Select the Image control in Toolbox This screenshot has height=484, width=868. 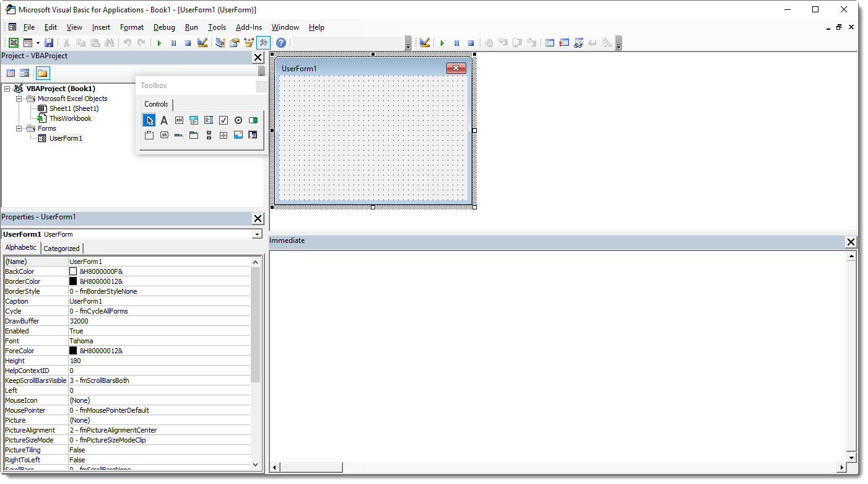[238, 135]
